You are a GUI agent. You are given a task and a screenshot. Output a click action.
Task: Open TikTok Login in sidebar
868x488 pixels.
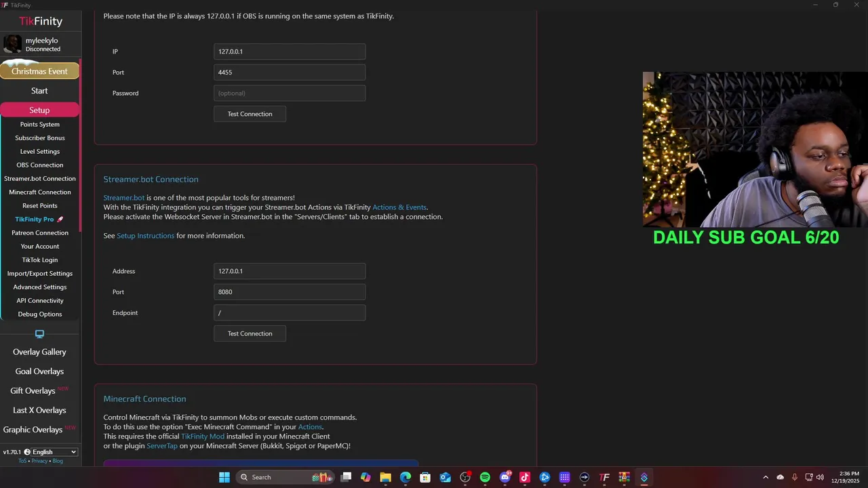coord(40,260)
